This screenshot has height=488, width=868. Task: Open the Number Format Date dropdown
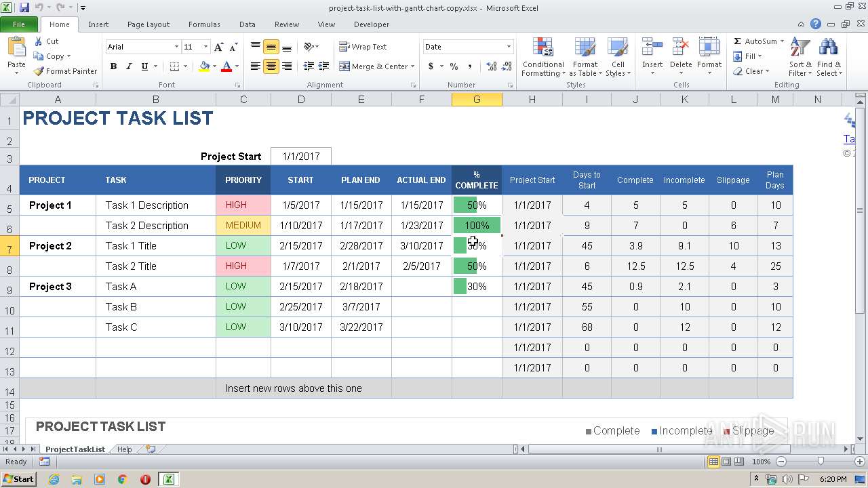[x=509, y=47]
